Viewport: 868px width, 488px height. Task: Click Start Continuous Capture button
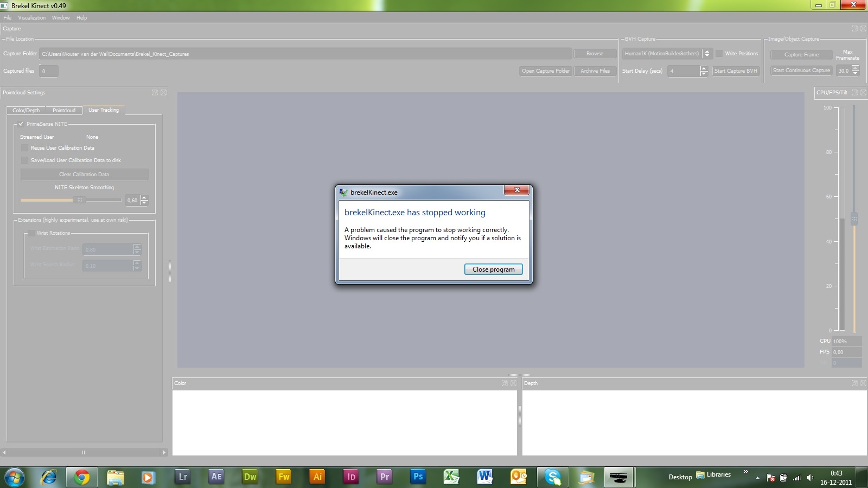tap(801, 70)
